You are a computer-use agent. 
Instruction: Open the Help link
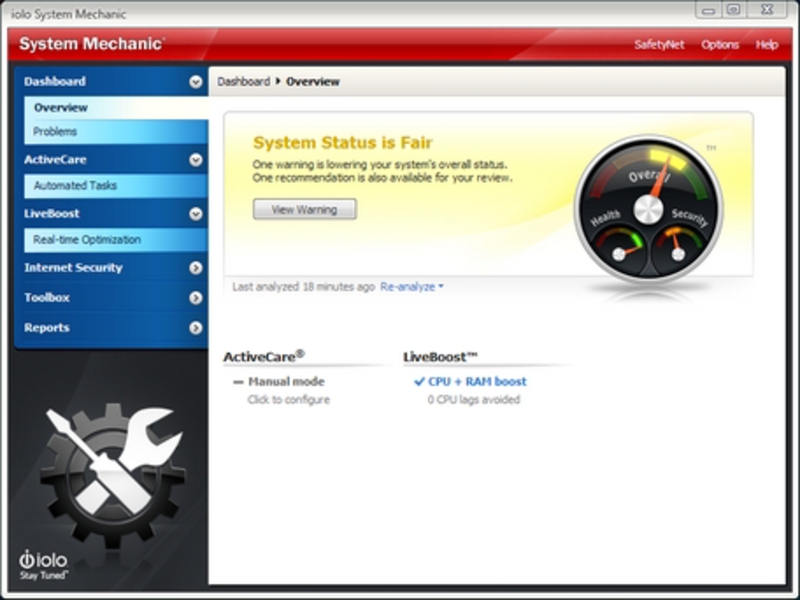767,44
